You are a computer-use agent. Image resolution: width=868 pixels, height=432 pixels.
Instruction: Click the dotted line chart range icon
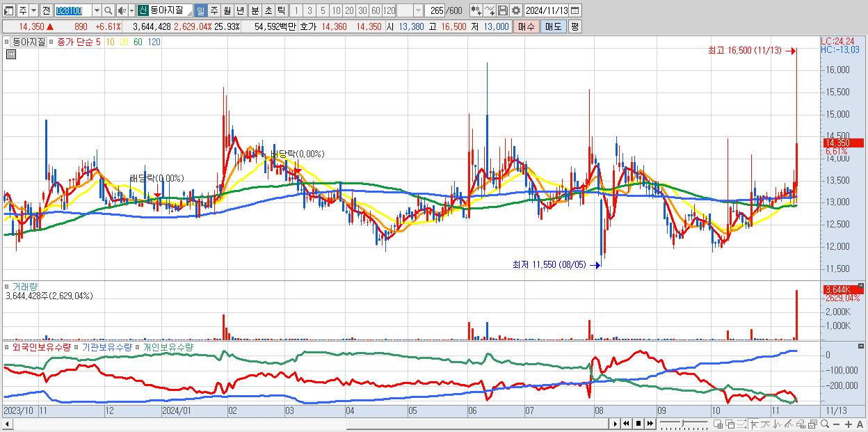(741, 424)
